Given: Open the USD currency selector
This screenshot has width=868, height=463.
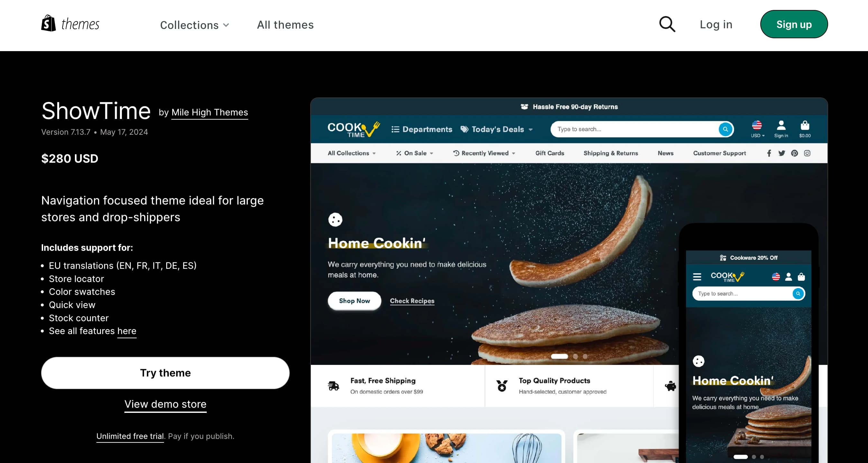Looking at the screenshot, I should (x=757, y=129).
